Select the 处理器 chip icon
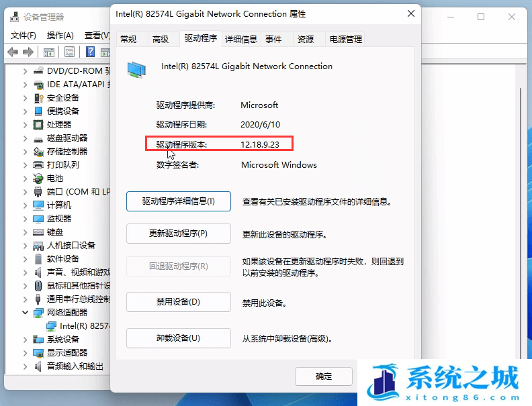Image resolution: width=532 pixels, height=406 pixels. (x=38, y=125)
